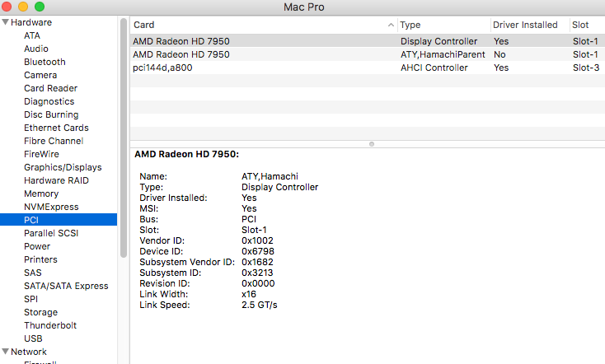Click the Link Width value x16
Screen dimensions: 605x364
249,294
